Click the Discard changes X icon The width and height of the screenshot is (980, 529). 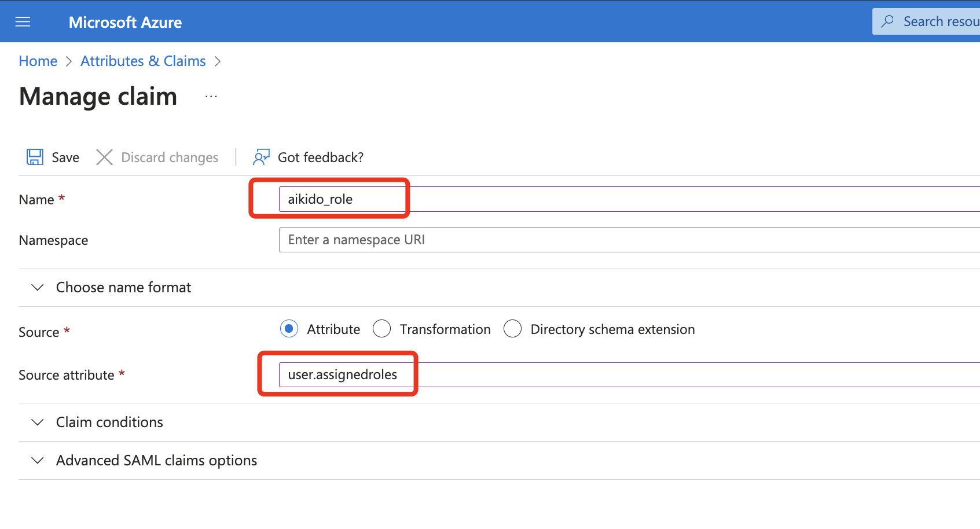point(104,157)
